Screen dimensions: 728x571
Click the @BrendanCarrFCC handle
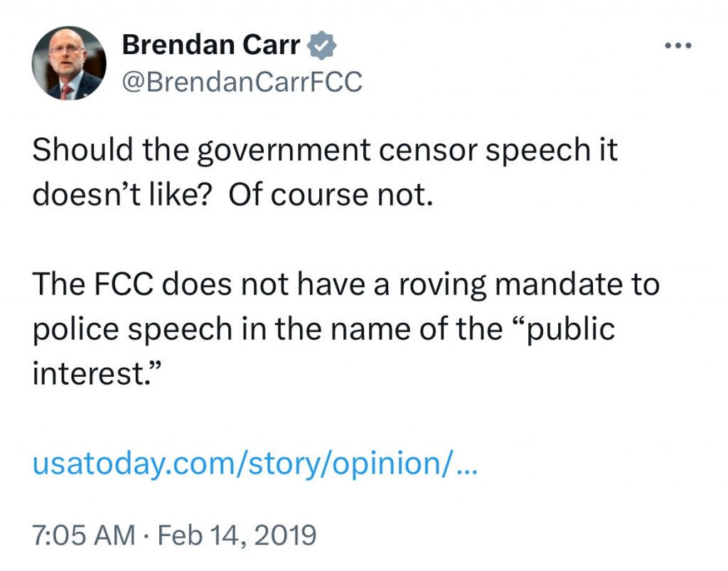pos(242,82)
